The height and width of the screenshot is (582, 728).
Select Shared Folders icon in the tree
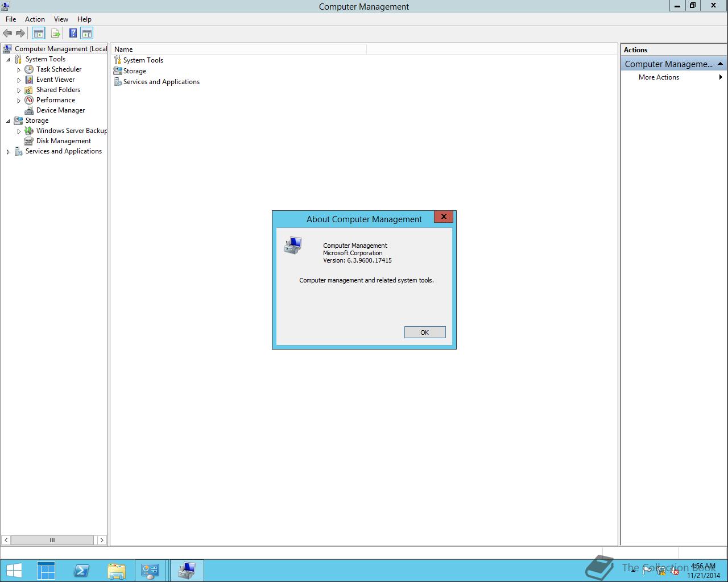29,90
